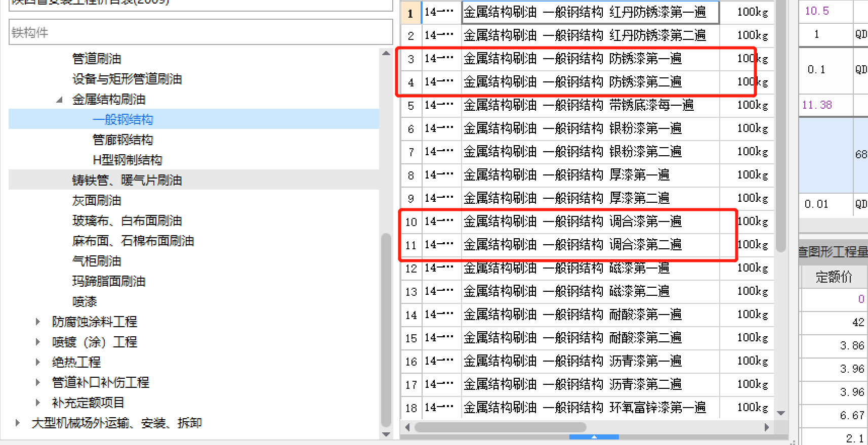868x445 pixels.
Task: Select row 银粉漆第二遍
Action: 587,152
